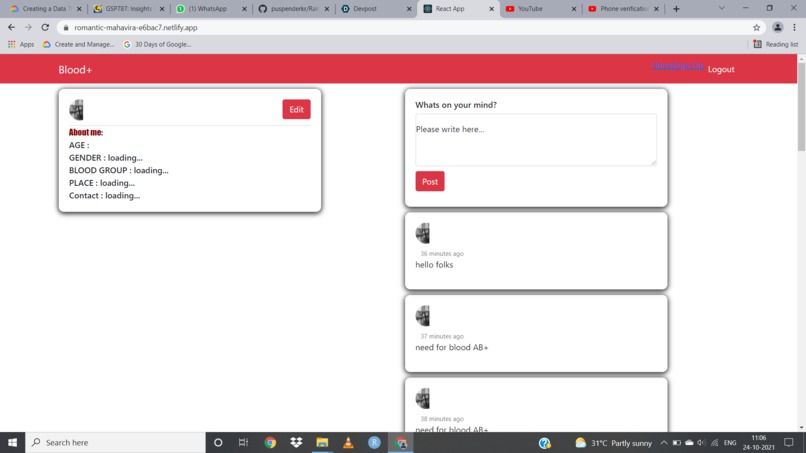Click the BLOOD GROUP : loading... line
The image size is (806, 453).
(119, 170)
